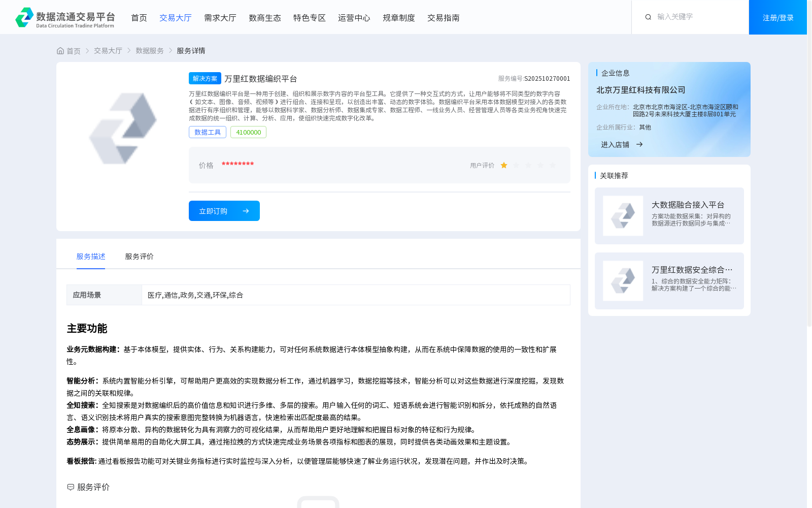This screenshot has width=812, height=508.
Task: Click the 企业信息 section heading
Action: (x=616, y=73)
